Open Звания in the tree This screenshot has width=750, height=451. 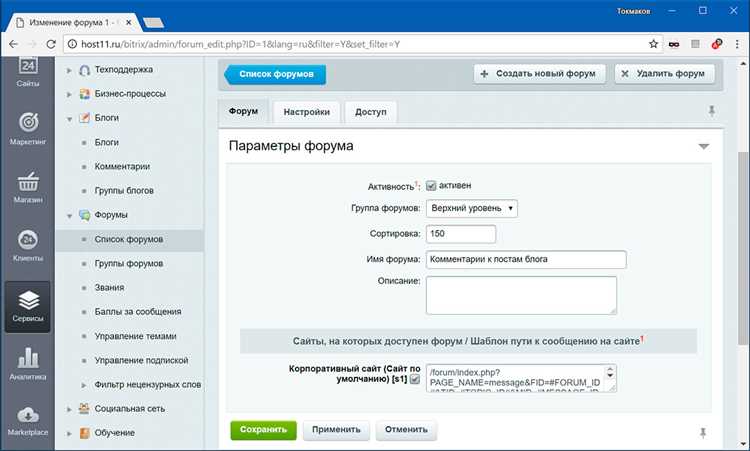(109, 287)
